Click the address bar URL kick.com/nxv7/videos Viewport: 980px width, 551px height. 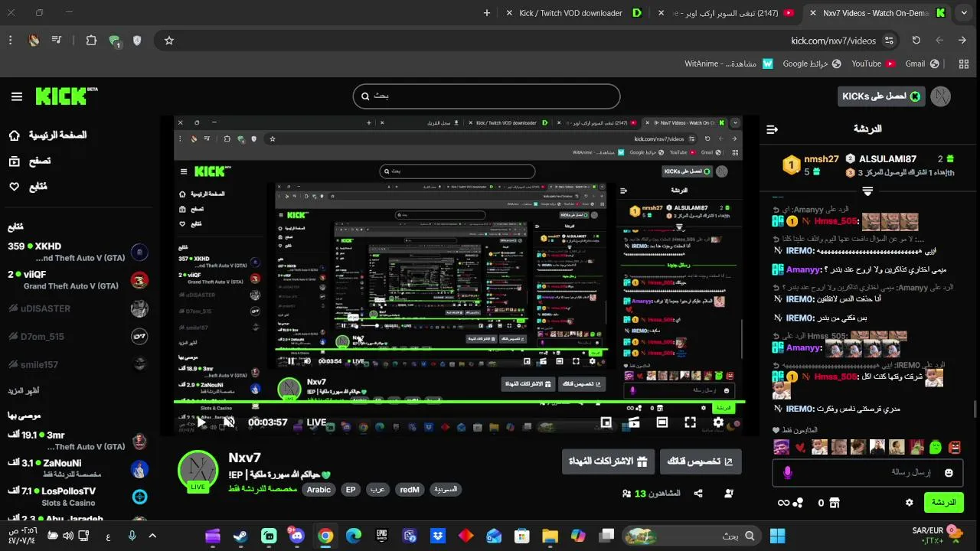pos(833,41)
